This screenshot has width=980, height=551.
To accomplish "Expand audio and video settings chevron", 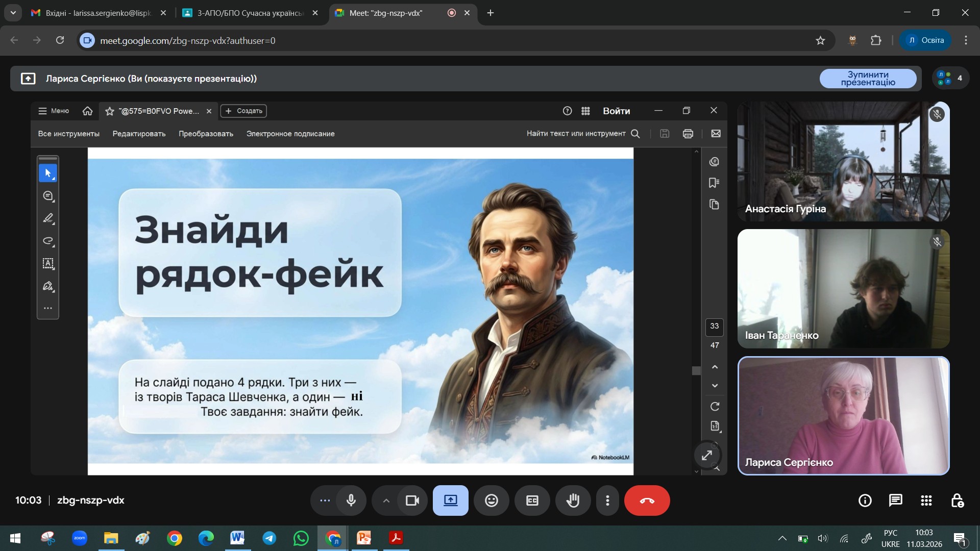I will (386, 500).
